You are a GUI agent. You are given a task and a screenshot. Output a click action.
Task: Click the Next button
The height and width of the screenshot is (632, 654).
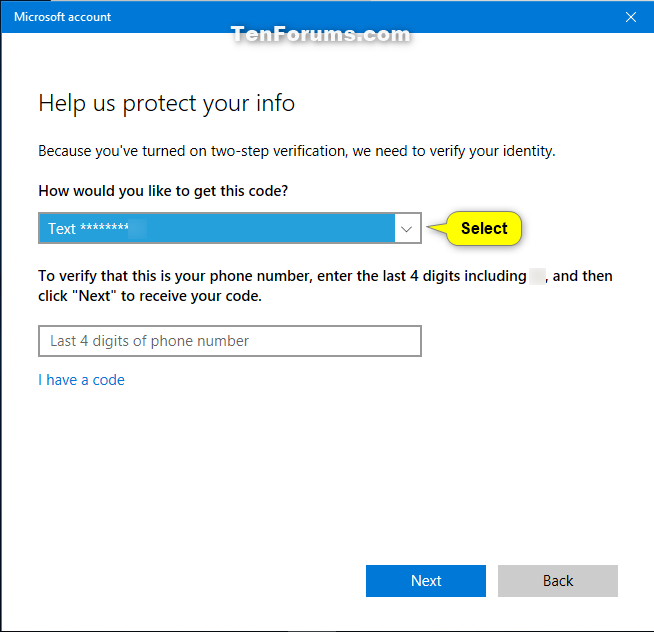(426, 581)
